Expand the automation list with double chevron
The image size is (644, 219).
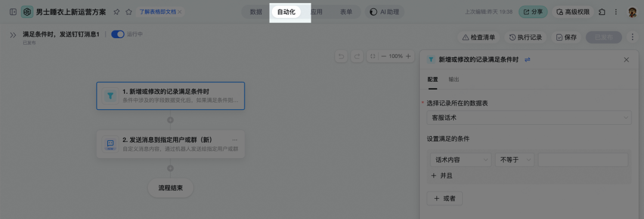click(13, 35)
